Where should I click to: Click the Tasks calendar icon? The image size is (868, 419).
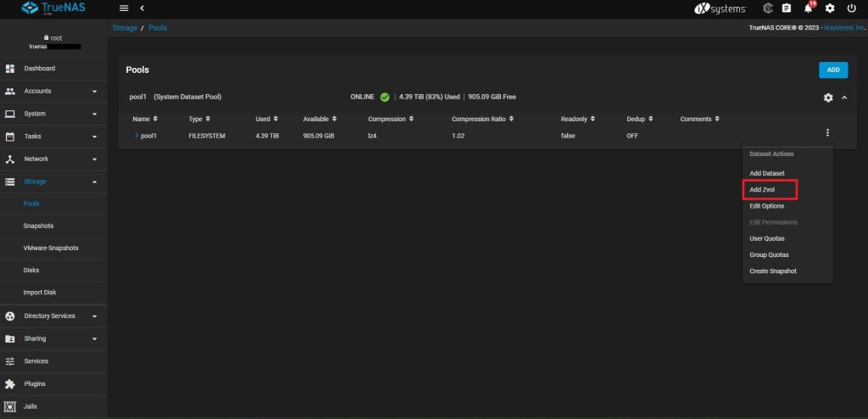click(10, 137)
